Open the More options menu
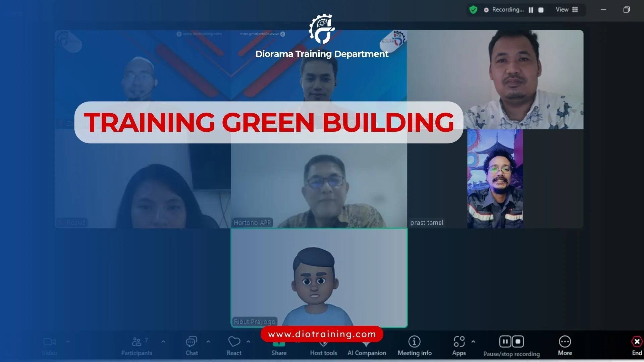This screenshot has height=362, width=644. (565, 342)
